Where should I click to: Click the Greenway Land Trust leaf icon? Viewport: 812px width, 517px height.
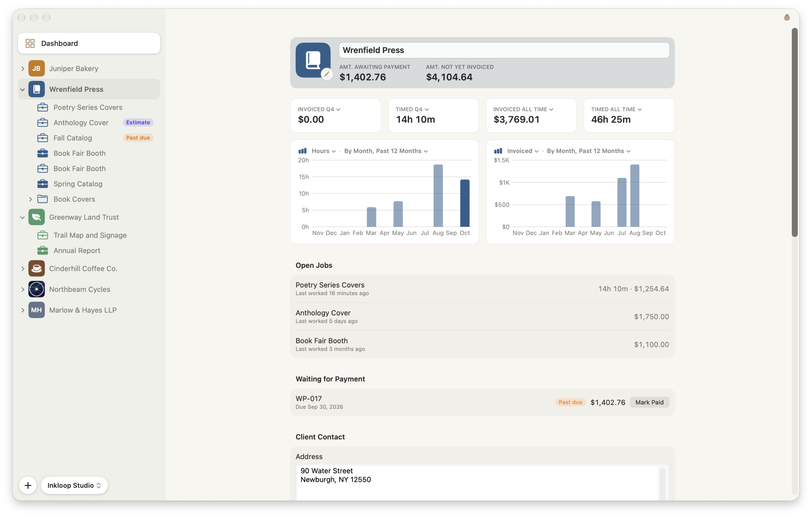36,217
